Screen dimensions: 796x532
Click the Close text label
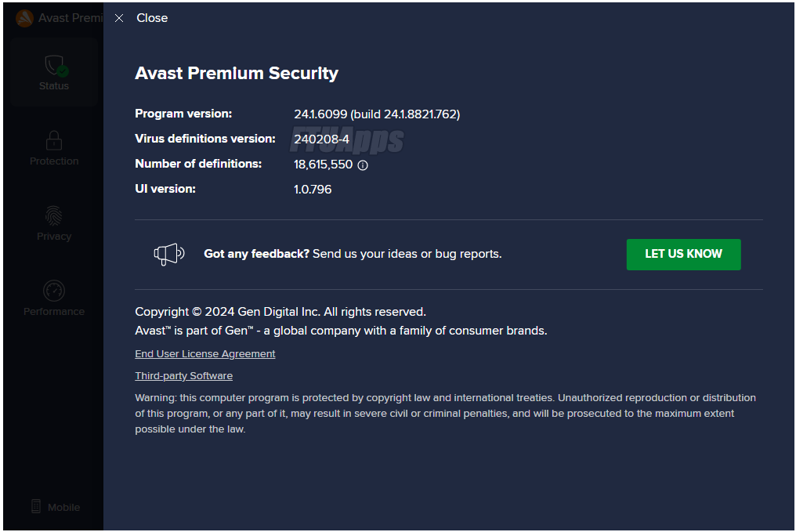click(152, 18)
